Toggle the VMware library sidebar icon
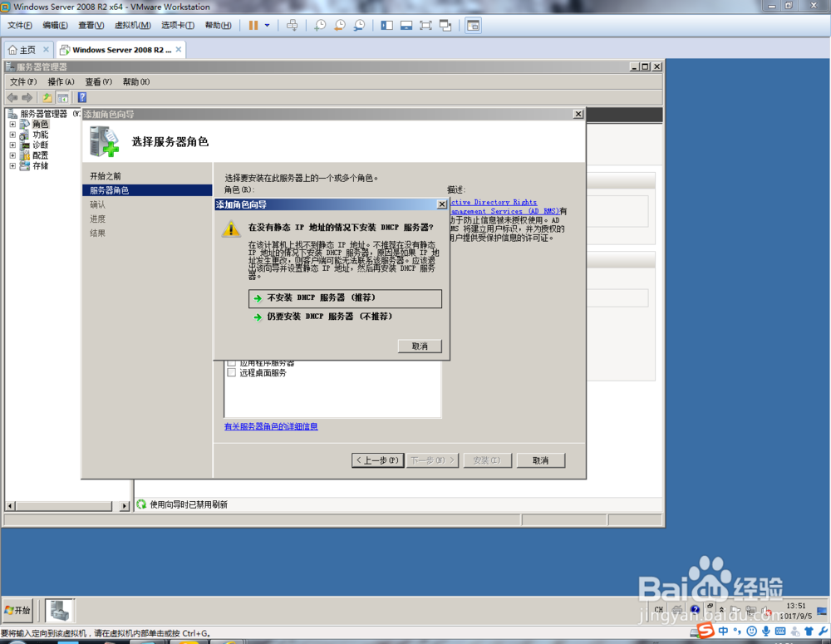 click(x=387, y=26)
